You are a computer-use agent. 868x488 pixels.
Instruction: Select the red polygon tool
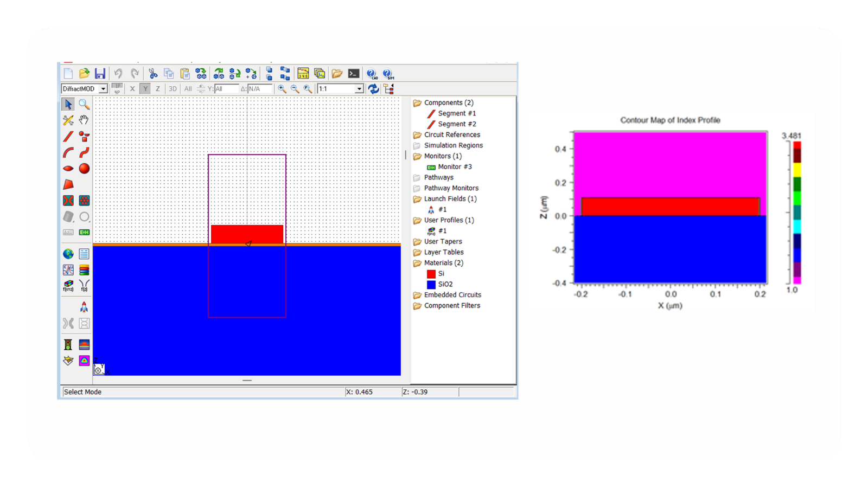tap(68, 184)
